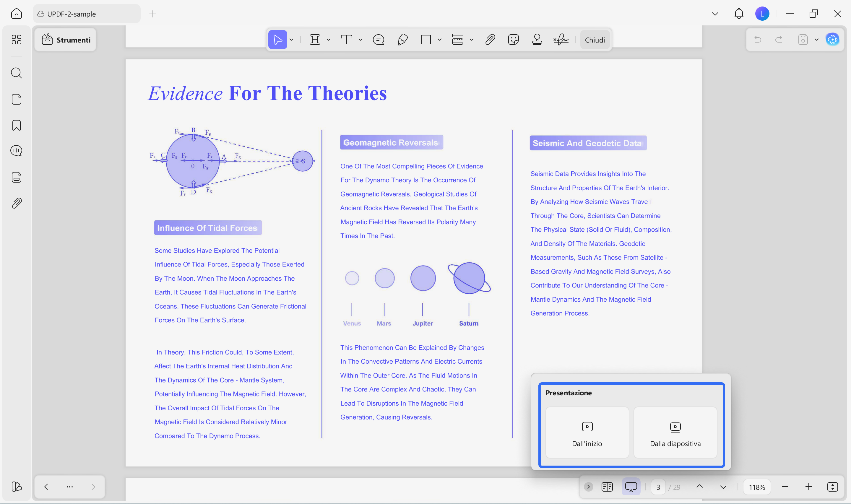Open the stamp tool
The height and width of the screenshot is (504, 851).
[x=537, y=40]
